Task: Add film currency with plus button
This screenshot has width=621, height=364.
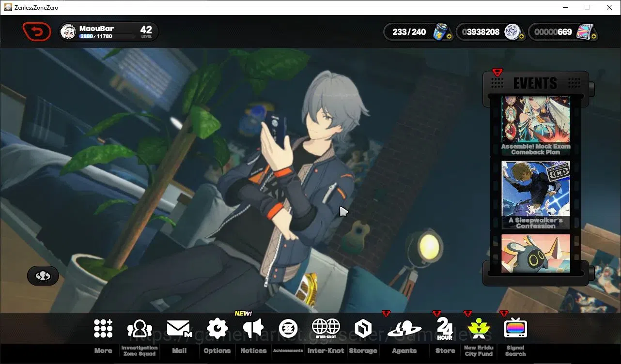Action: 594,37
